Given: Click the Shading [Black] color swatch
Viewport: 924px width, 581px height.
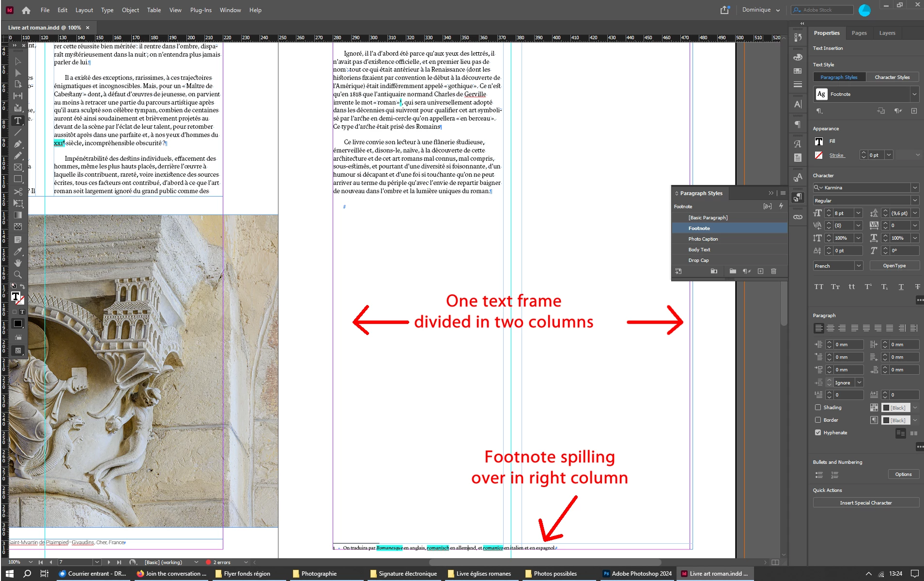Looking at the screenshot, I should point(895,408).
